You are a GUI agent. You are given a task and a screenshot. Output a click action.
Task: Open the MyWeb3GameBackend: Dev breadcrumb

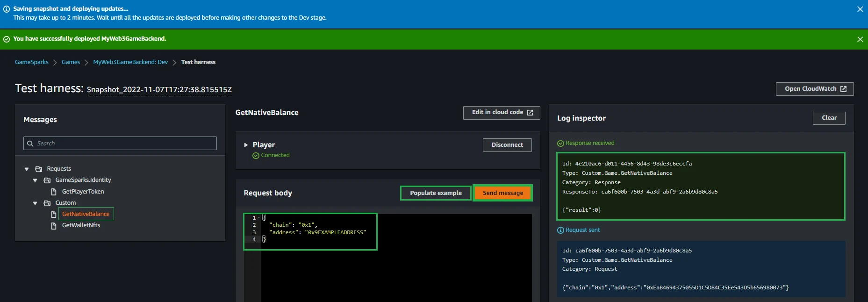tap(130, 62)
